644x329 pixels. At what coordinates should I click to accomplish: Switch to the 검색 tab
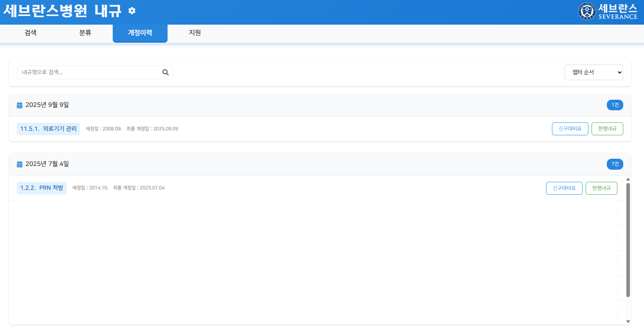(x=30, y=33)
